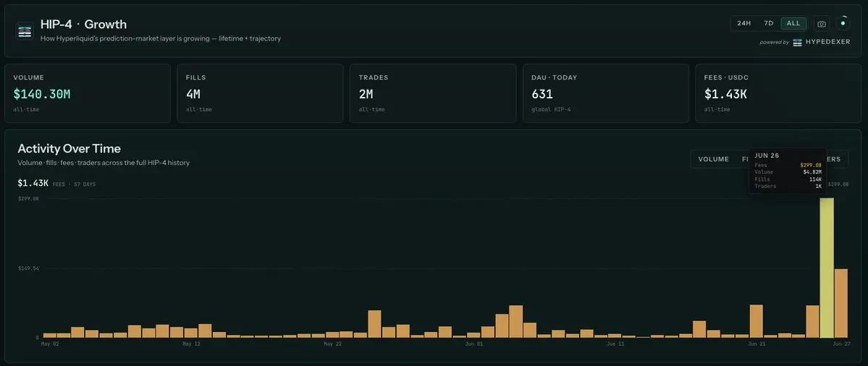Click the 'JUN 26' tooltip header
This screenshot has height=366, width=868.
767,156
